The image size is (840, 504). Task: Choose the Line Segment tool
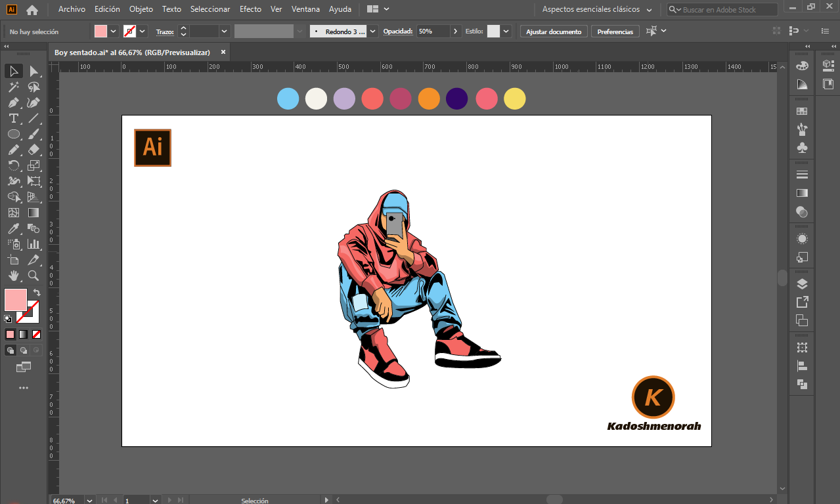click(x=33, y=118)
